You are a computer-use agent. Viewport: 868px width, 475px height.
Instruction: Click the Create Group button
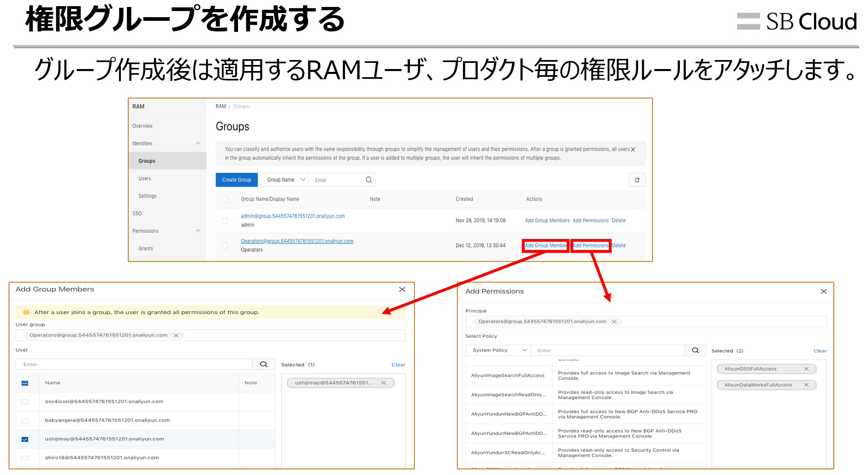pyautogui.click(x=236, y=180)
